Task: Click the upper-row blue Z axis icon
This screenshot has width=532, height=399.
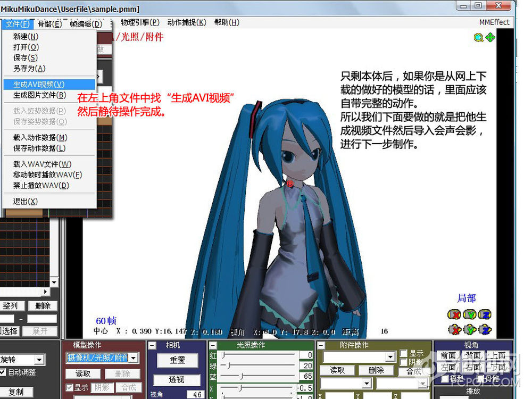Action: pyautogui.click(x=485, y=314)
